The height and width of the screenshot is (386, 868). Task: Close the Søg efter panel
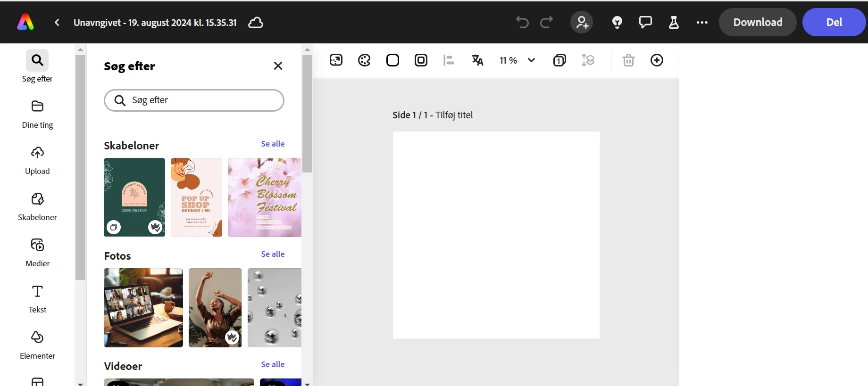coord(278,66)
